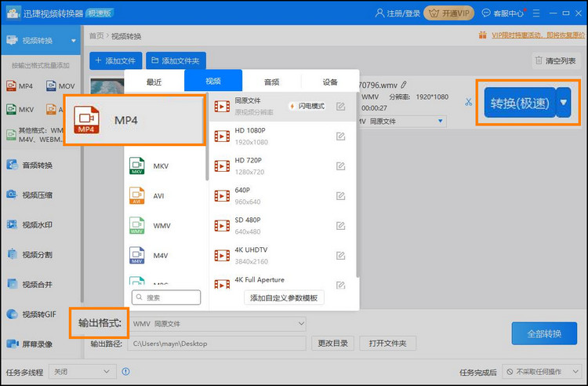The image size is (588, 386).
Task: Select HD 720P resolution preset
Action: [x=282, y=166]
